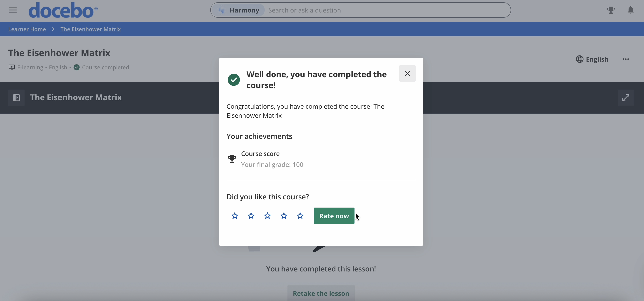This screenshot has width=644, height=301.
Task: Open the three-dot course options menu
Action: pyautogui.click(x=626, y=59)
